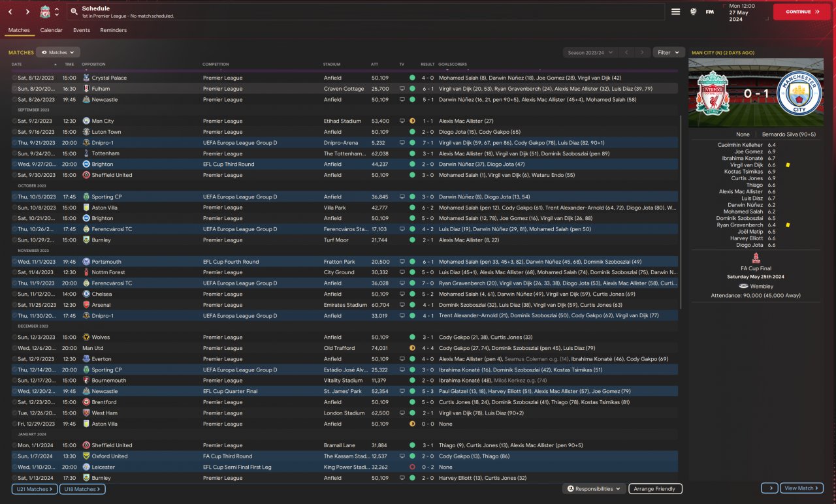836x504 pixels.
Task: Sort the table by the Date column
Action: [x=34, y=65]
